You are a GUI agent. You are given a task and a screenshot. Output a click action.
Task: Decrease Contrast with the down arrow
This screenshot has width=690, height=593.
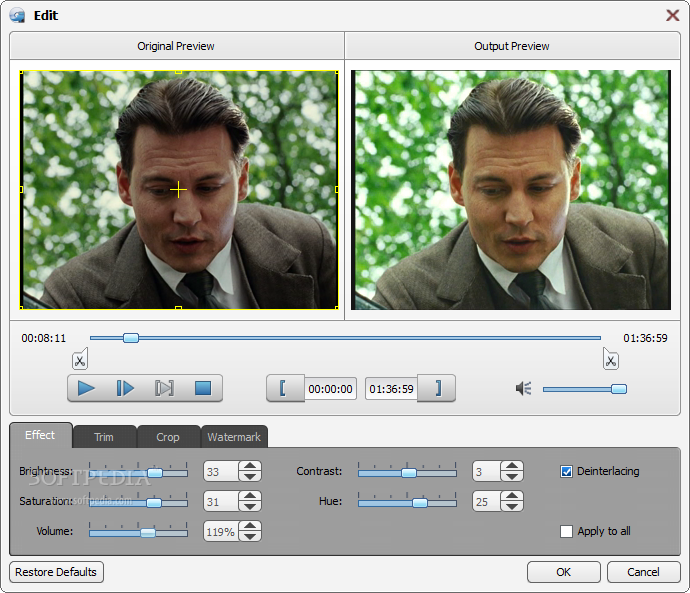[x=512, y=476]
